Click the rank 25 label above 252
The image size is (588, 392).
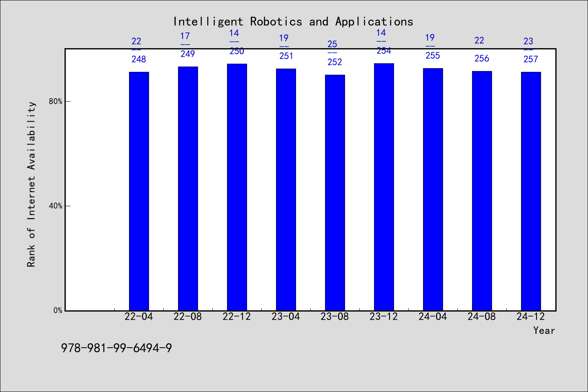[x=332, y=44]
